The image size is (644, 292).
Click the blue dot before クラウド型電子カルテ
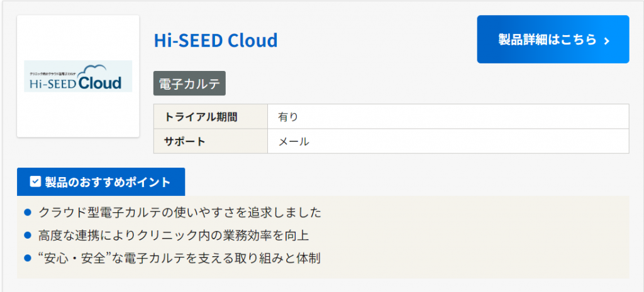[x=27, y=212]
